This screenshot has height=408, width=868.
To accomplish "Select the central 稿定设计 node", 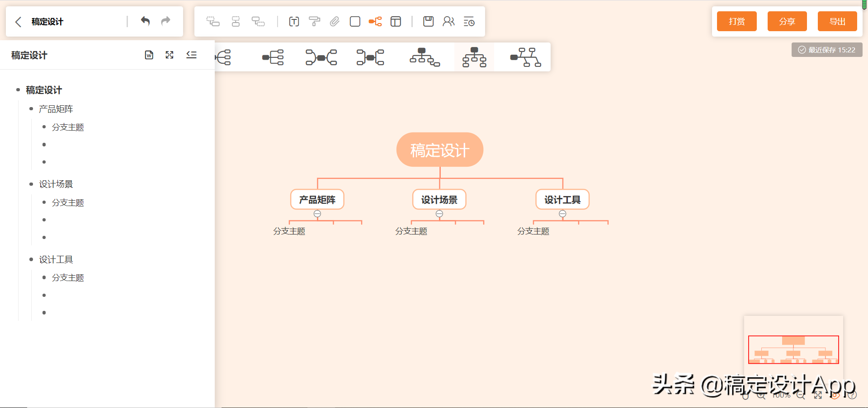I will click(x=440, y=150).
